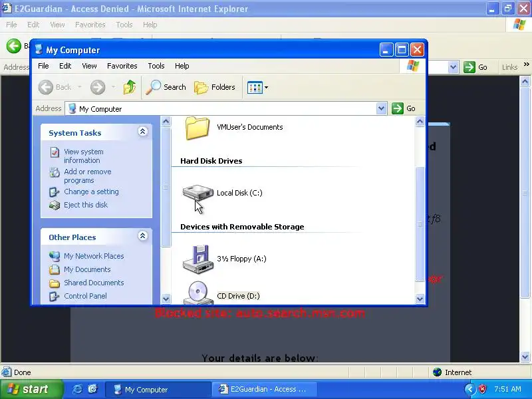Open Control Panel link

[x=85, y=296]
